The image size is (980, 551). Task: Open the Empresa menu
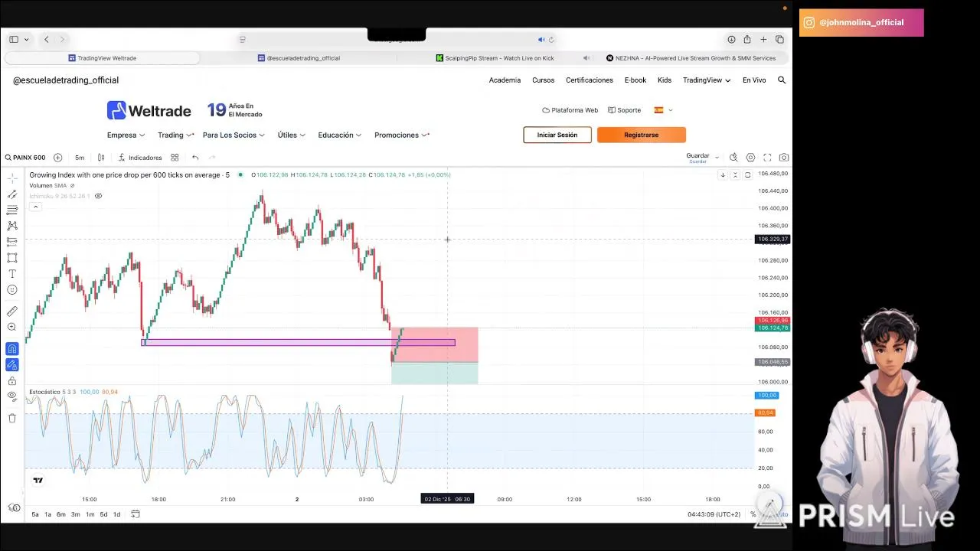point(126,135)
